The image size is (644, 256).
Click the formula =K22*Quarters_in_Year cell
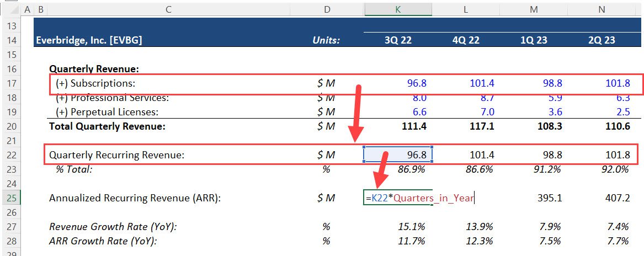[419, 198]
